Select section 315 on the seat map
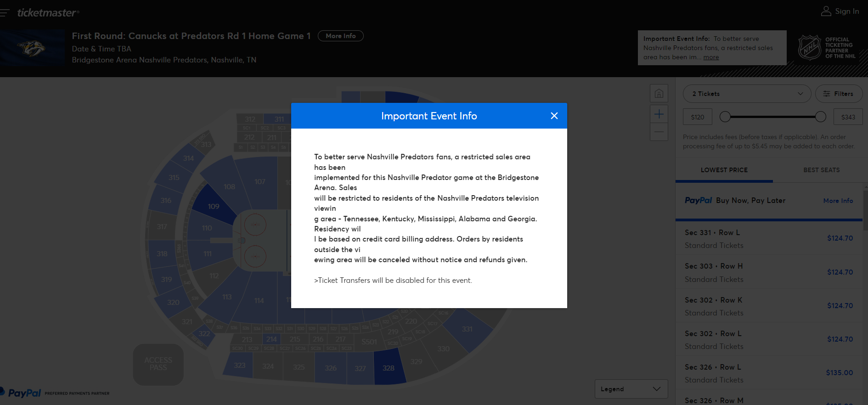Image resolution: width=868 pixels, height=405 pixels. [174, 177]
